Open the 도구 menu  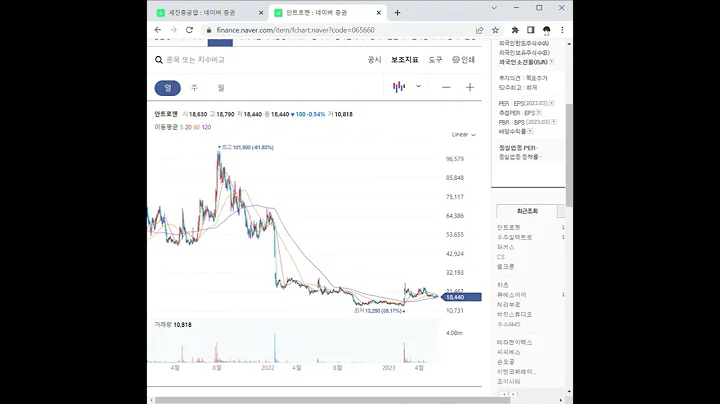[435, 60]
